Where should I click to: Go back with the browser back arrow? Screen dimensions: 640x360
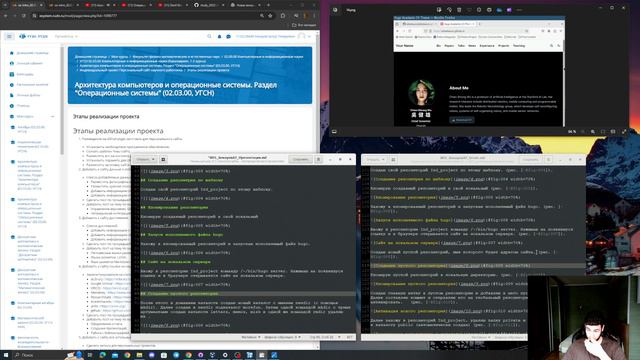click(x=6, y=16)
